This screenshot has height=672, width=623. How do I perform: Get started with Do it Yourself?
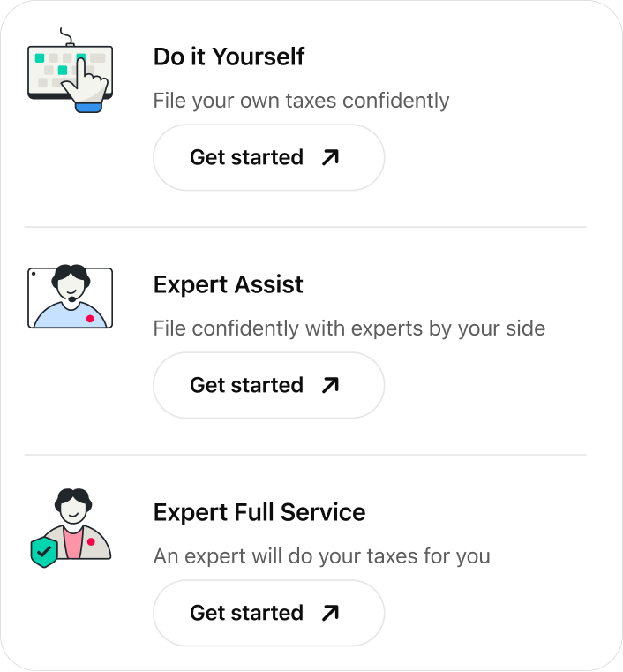(268, 158)
